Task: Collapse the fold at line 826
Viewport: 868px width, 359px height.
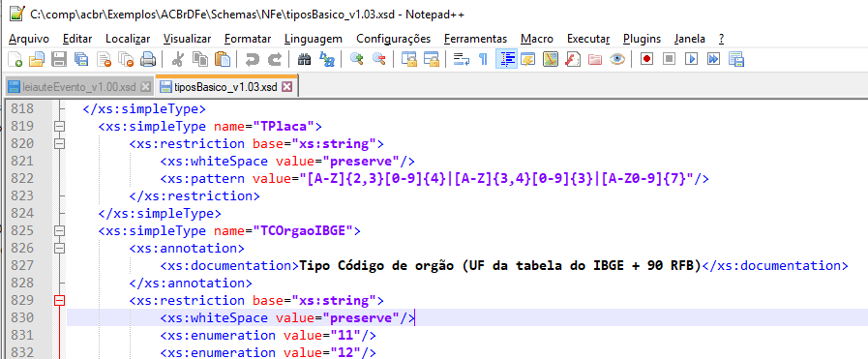Action: [x=59, y=249]
